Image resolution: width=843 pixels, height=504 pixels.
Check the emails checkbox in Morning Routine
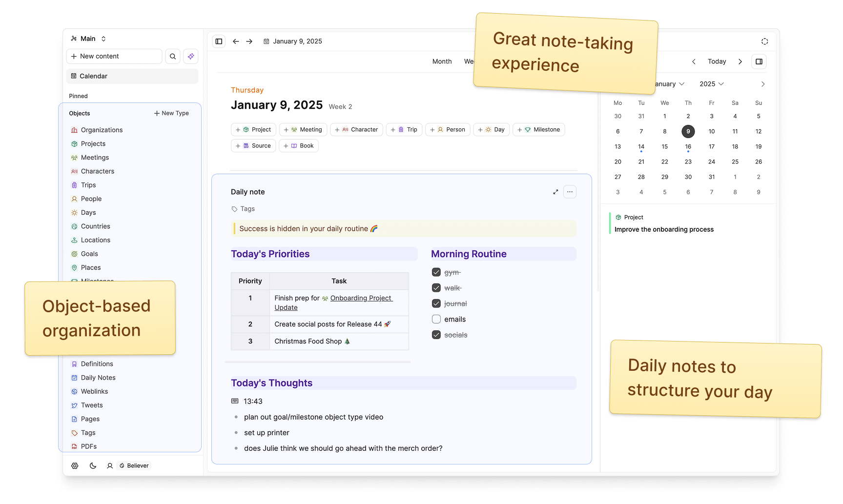[436, 319]
